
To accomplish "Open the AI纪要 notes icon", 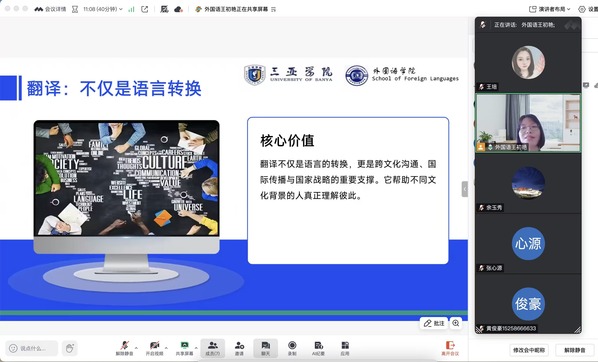I will [318, 348].
